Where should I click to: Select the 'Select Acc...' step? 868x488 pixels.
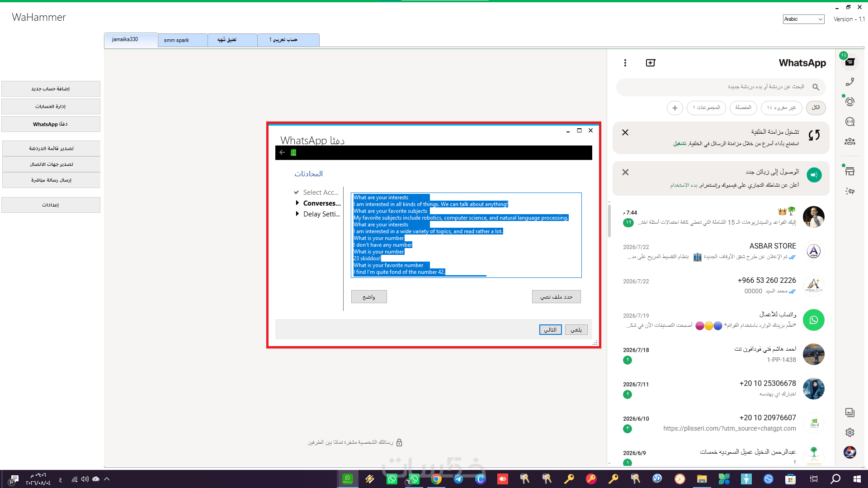coord(321,192)
